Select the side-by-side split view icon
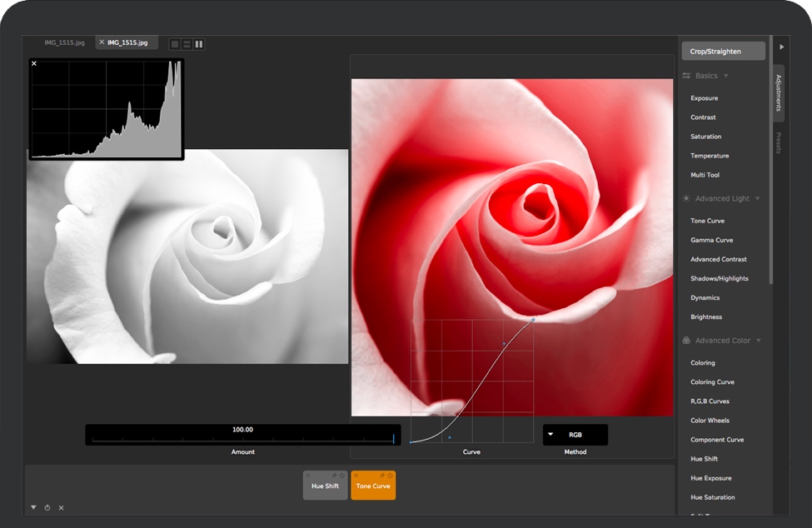 199,44
